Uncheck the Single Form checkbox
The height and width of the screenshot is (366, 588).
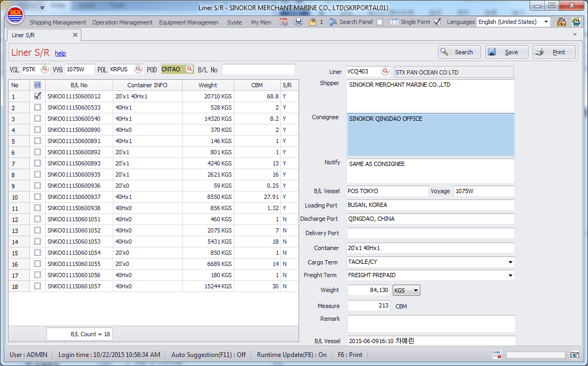(x=437, y=22)
